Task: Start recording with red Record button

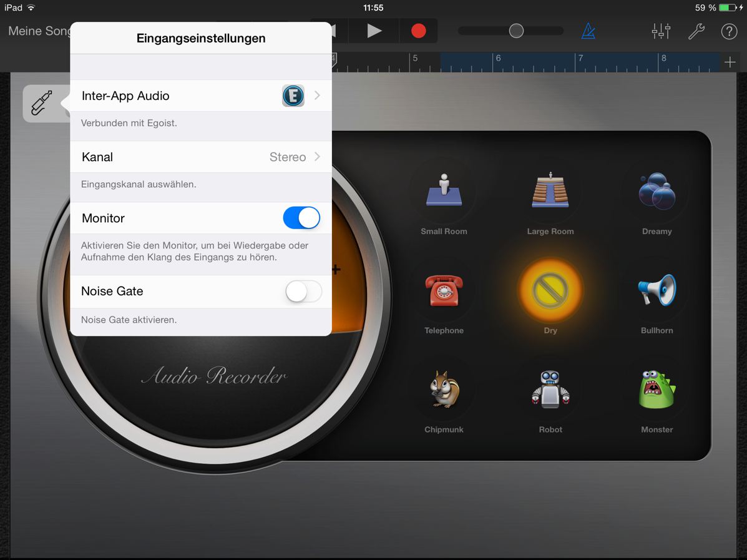Action: 418,31
